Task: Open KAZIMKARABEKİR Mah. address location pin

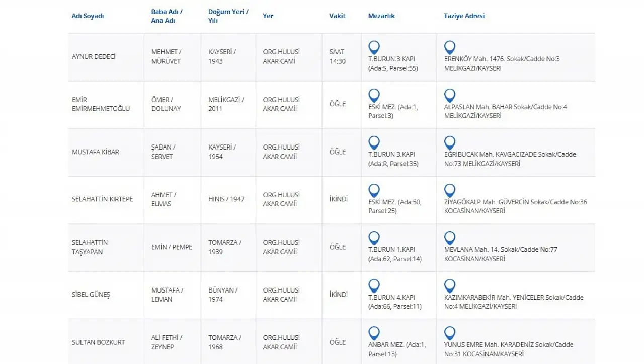Action: pyautogui.click(x=450, y=286)
